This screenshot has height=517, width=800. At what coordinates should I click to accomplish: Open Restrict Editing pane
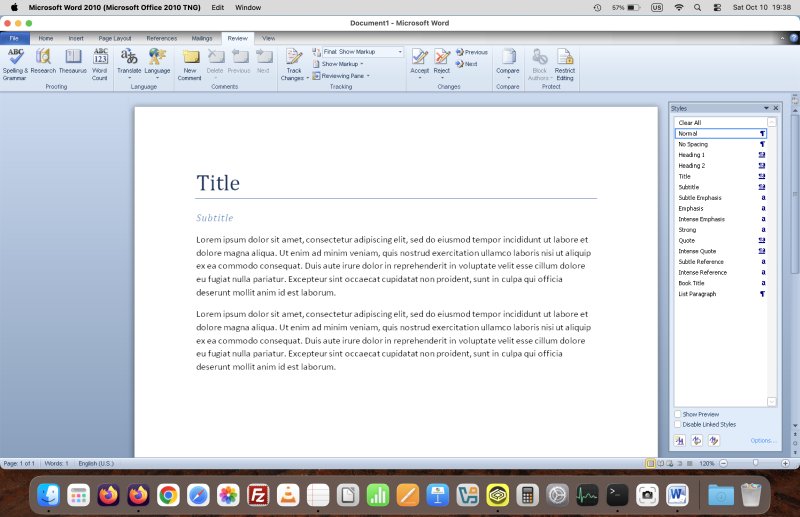pos(565,64)
